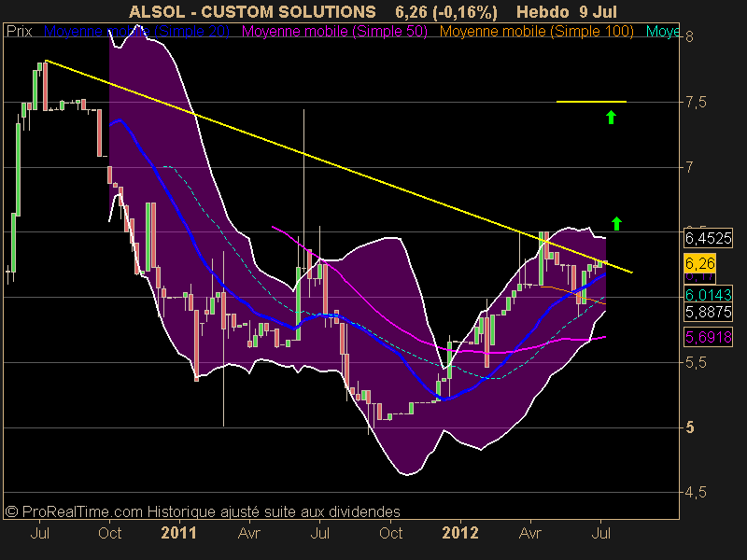Click the green up arrow beside the 6,4525 label
747x560 pixels.
click(x=616, y=223)
